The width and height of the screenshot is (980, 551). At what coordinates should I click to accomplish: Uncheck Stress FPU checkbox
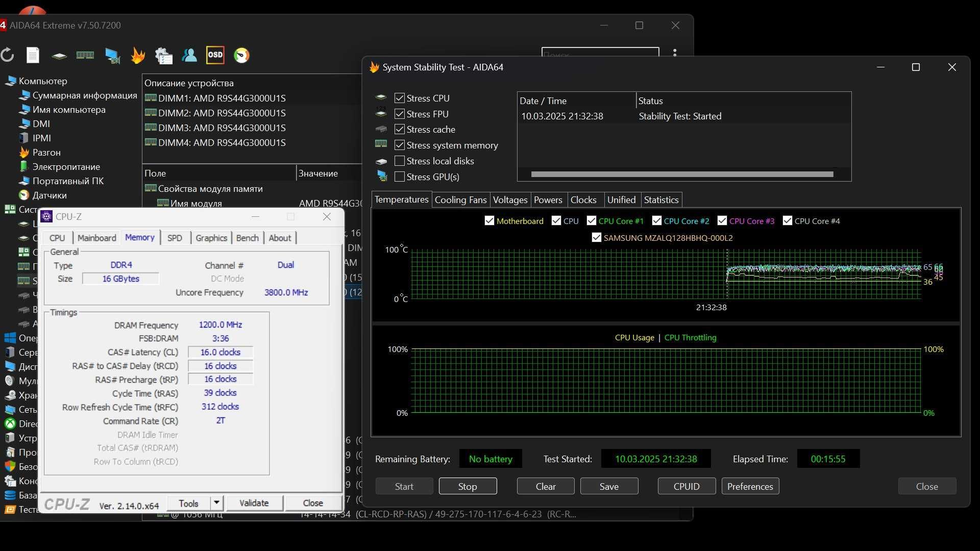point(400,114)
